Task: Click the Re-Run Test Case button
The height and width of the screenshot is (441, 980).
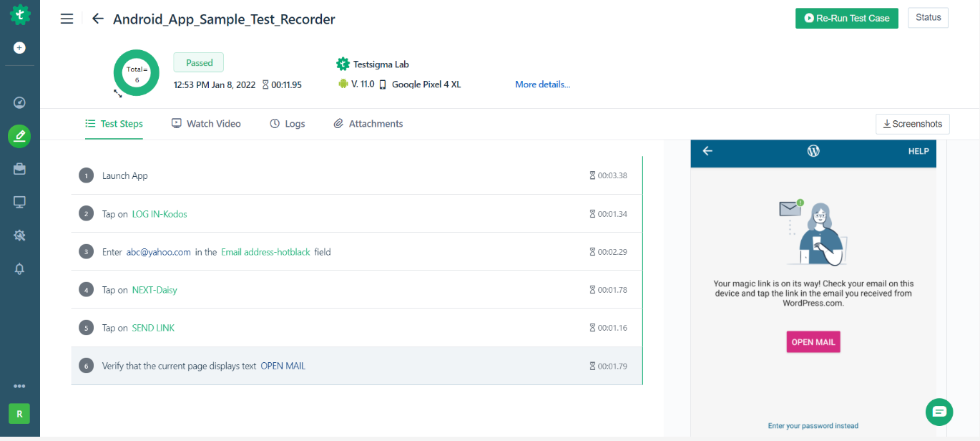Action: (847, 18)
